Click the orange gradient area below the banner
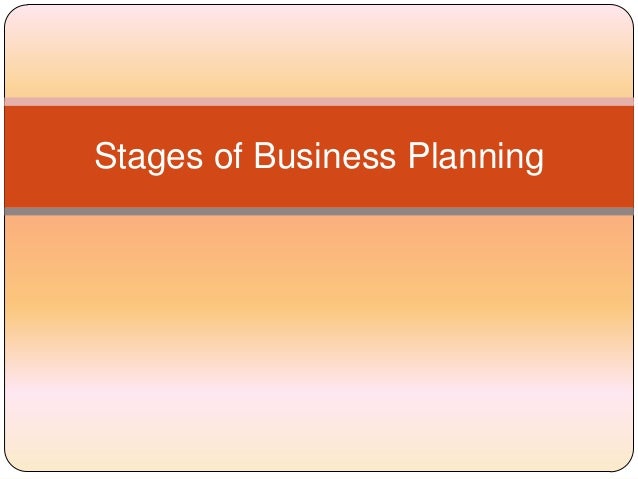638x479 pixels. (319, 281)
